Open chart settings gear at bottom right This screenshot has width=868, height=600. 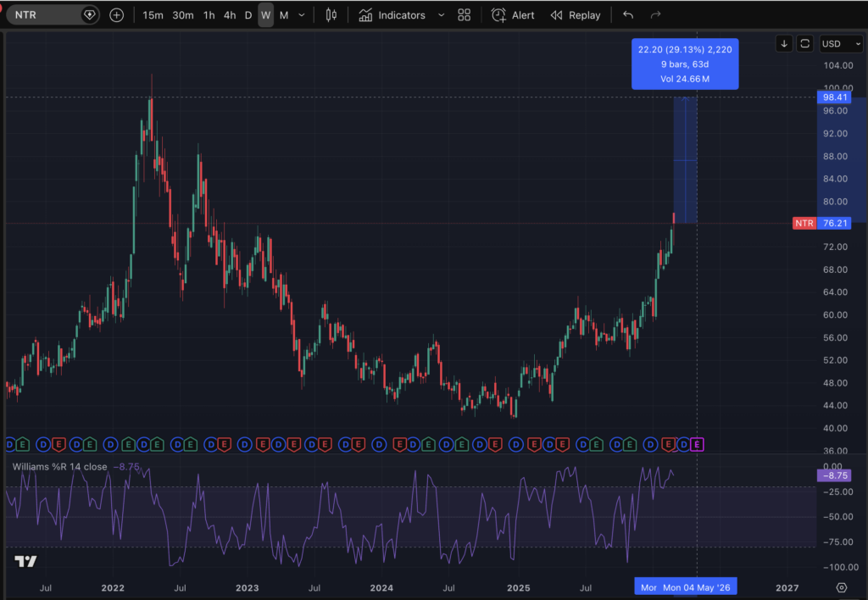pos(841,587)
